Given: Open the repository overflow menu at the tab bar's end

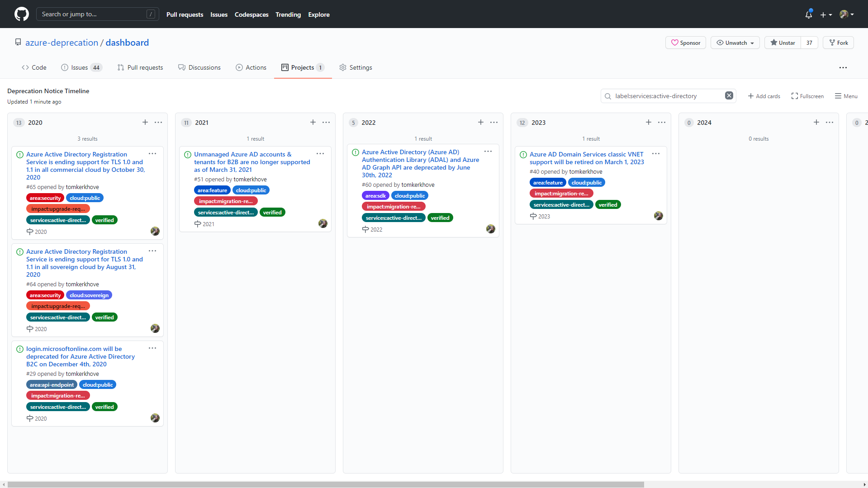Looking at the screenshot, I should click(x=843, y=67).
